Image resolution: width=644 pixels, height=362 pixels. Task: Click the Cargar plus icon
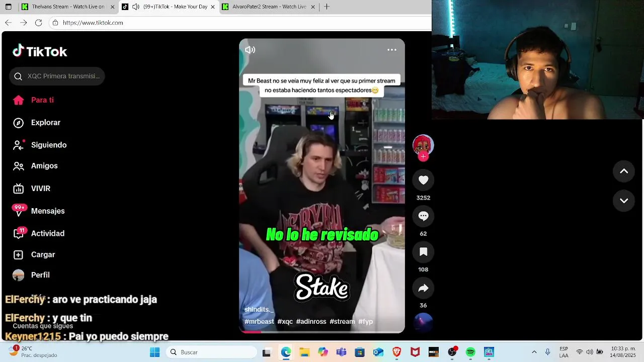[x=19, y=254]
